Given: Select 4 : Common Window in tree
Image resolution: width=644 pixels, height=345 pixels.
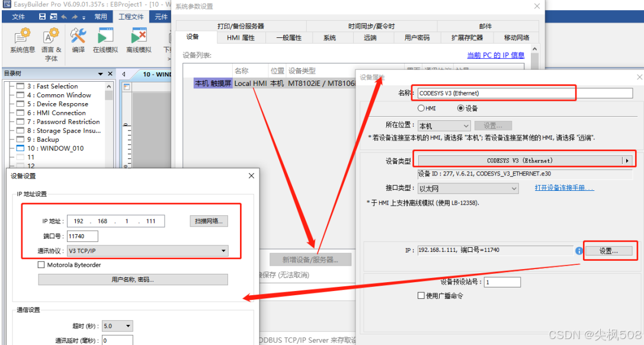Looking at the screenshot, I should pyautogui.click(x=59, y=95).
